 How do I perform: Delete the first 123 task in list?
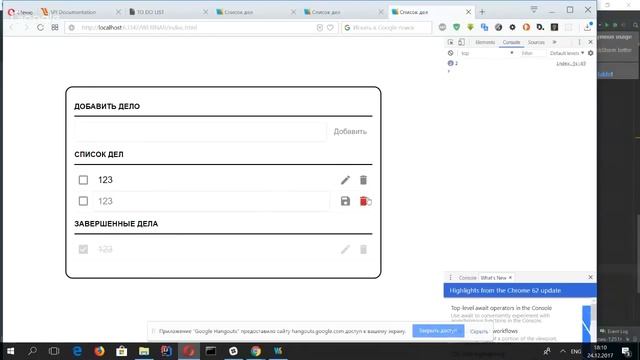click(363, 180)
